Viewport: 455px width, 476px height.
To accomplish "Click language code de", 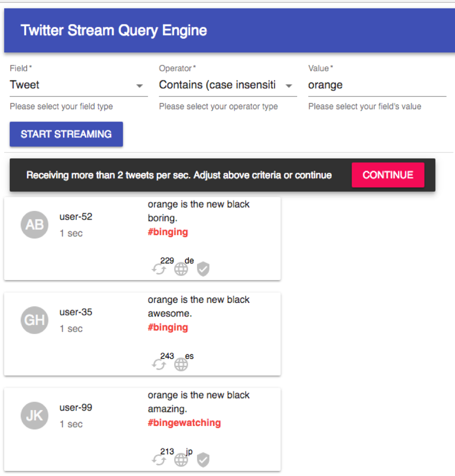I will tap(189, 260).
